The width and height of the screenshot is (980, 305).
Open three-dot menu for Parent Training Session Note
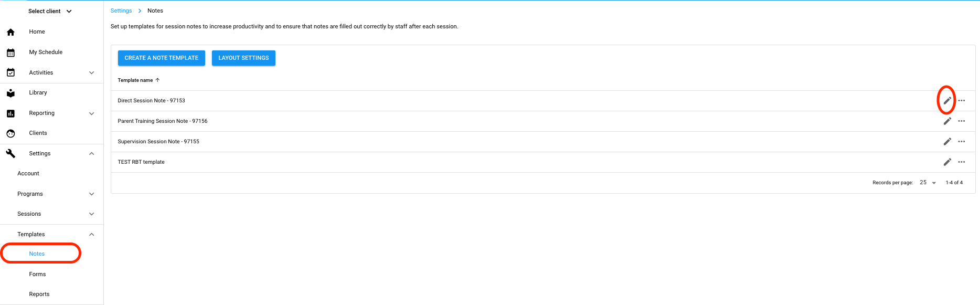961,121
